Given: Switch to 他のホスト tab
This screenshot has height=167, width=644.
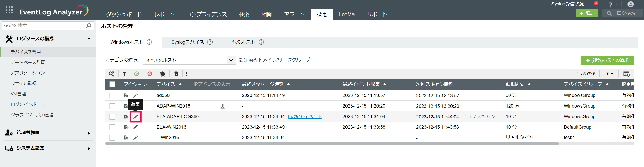Looking at the screenshot, I should click(248, 42).
